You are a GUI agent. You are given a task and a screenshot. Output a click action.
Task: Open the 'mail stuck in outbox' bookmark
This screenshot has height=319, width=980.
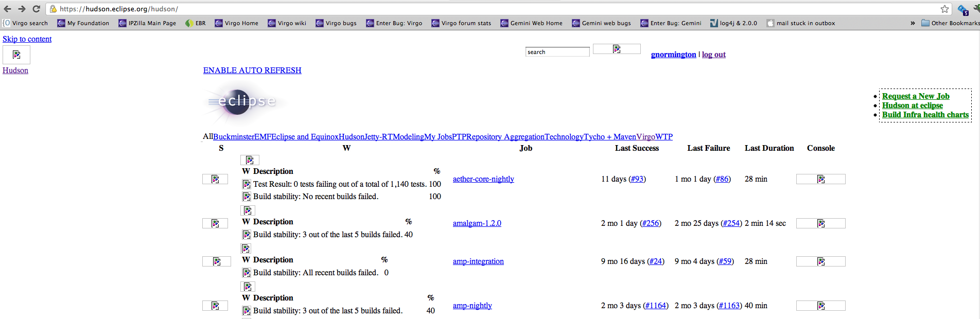(801, 23)
